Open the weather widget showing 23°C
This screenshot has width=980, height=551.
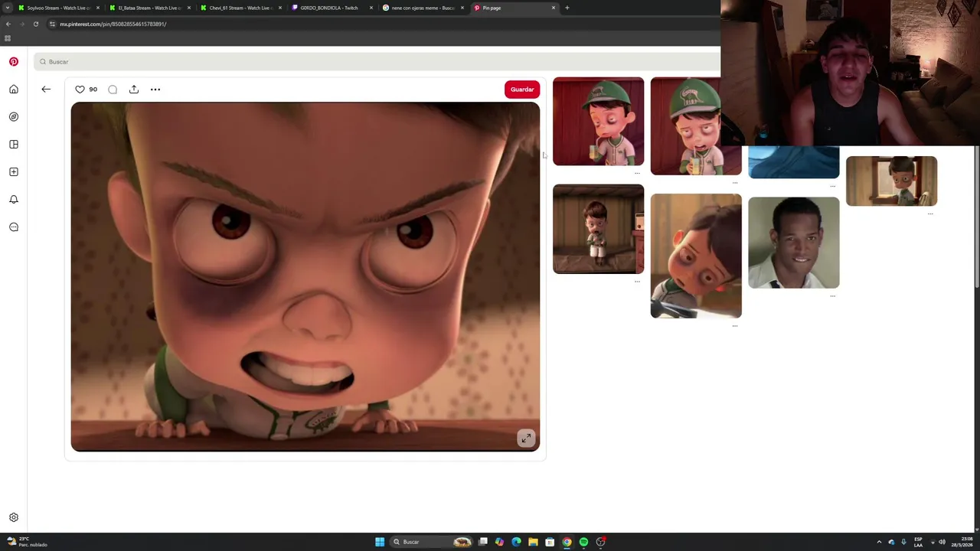tap(27, 542)
